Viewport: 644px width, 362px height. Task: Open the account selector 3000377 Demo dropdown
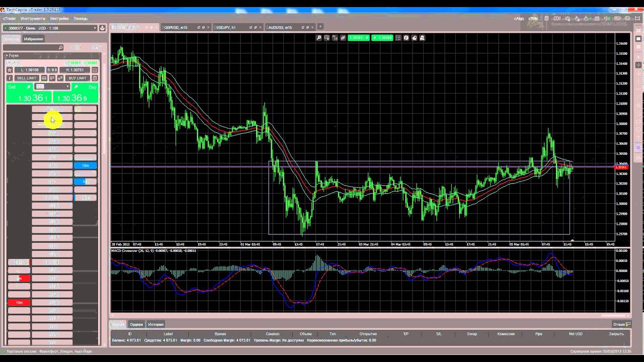click(50, 28)
